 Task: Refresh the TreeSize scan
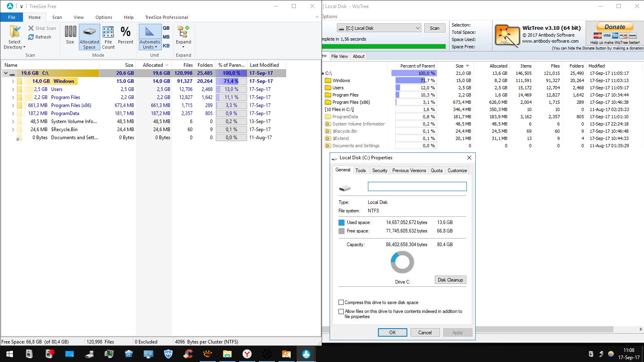tap(39, 37)
